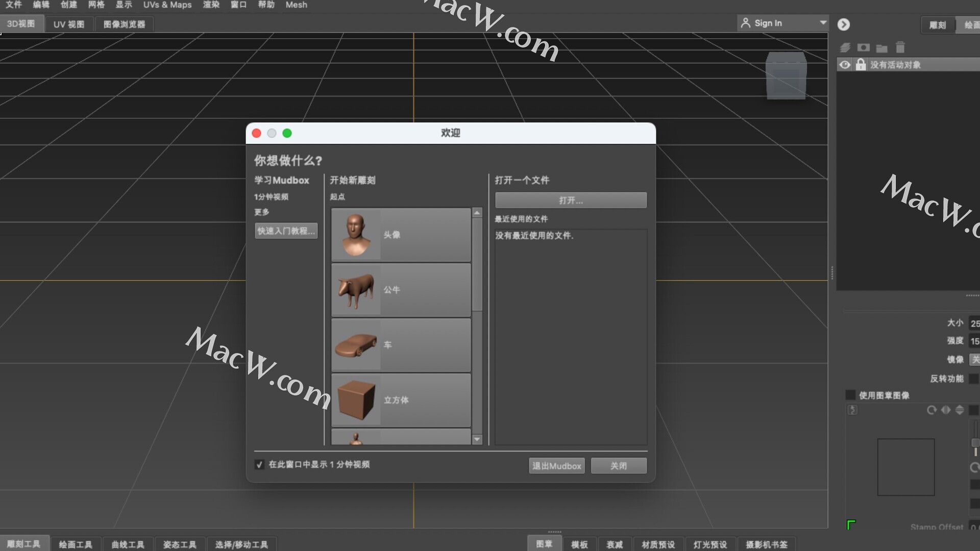Click the empty stamp image preview box

906,467
